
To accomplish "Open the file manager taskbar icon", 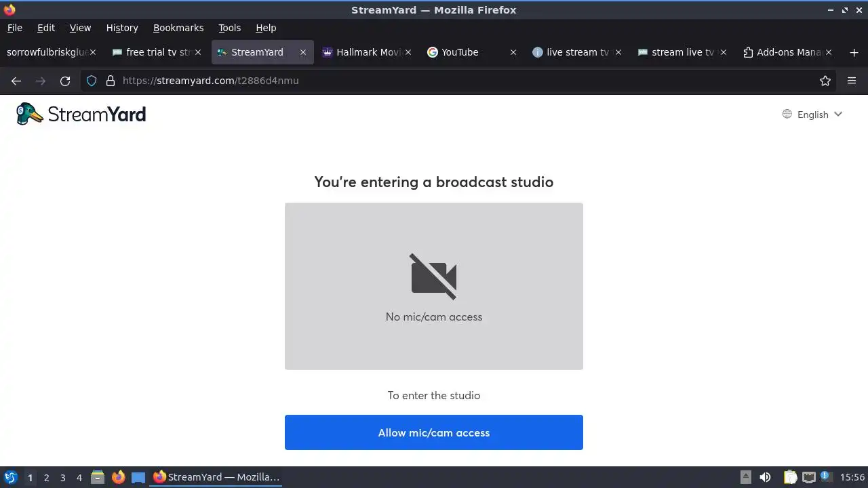I will [x=98, y=477].
